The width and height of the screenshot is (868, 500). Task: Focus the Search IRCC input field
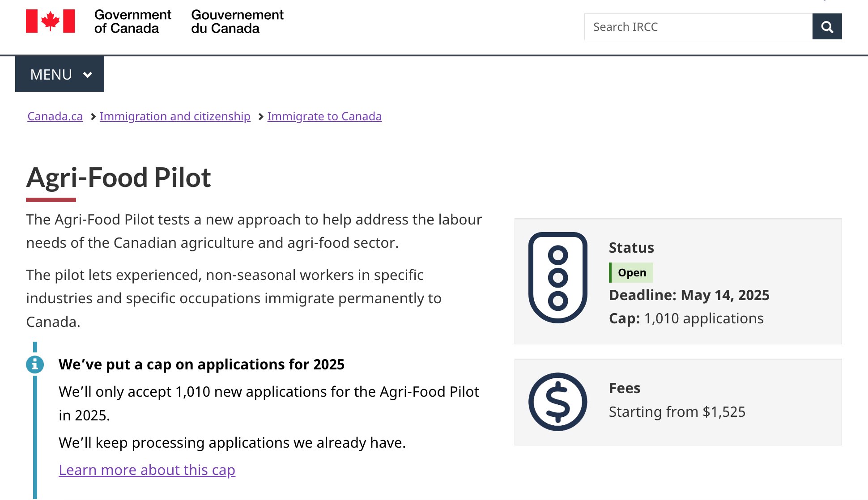point(698,27)
